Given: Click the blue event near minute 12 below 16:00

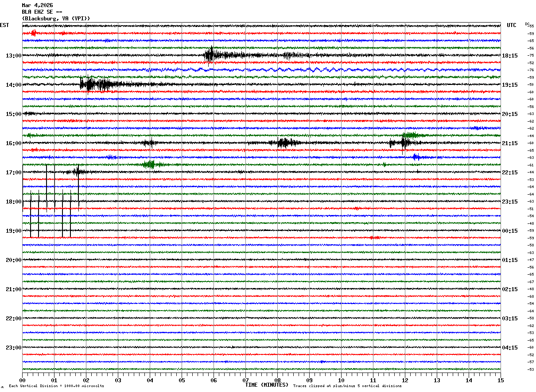Looking at the screenshot, I should pyautogui.click(x=416, y=157).
